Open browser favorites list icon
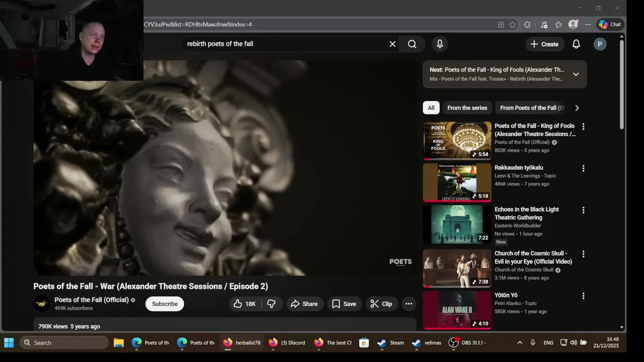The width and height of the screenshot is (644, 362). click(558, 25)
